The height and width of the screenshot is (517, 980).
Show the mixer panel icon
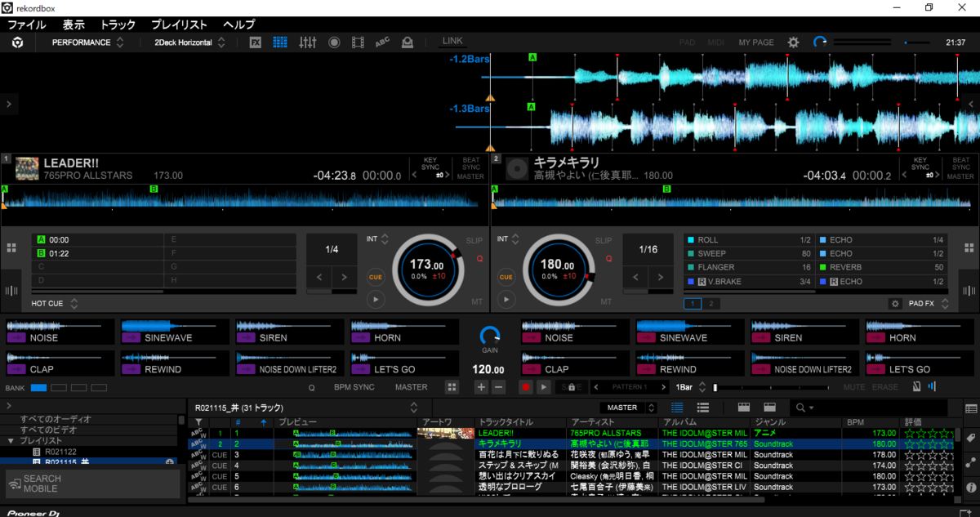tap(308, 42)
